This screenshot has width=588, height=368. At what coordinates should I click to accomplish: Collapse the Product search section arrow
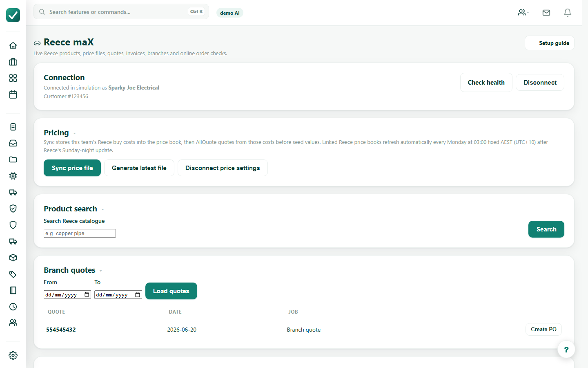click(x=102, y=209)
